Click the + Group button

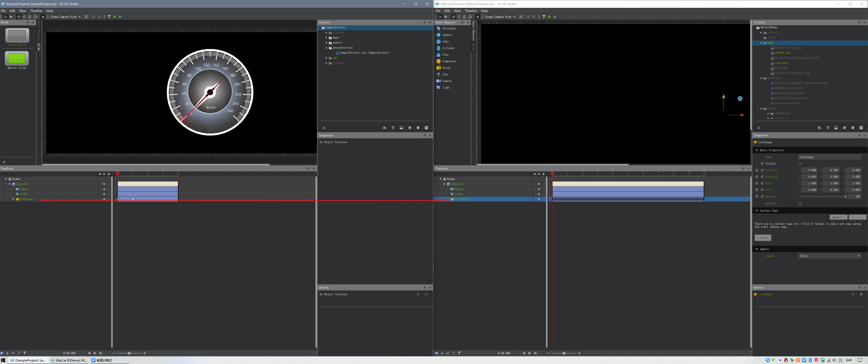click(x=763, y=238)
